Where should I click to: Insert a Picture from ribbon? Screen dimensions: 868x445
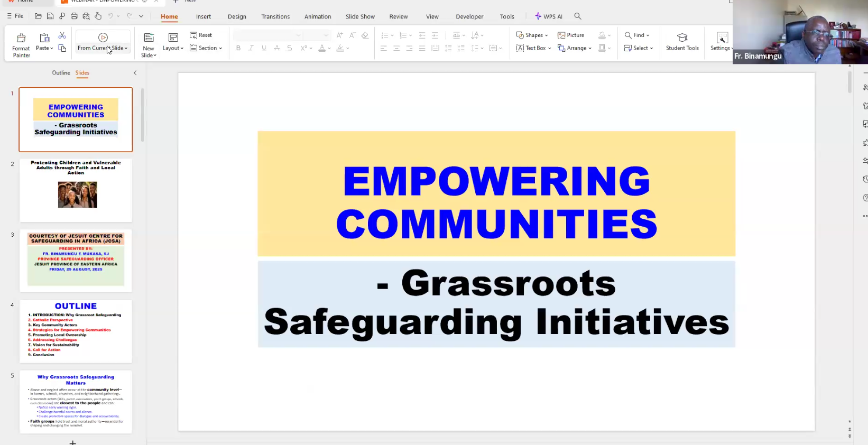pos(571,35)
